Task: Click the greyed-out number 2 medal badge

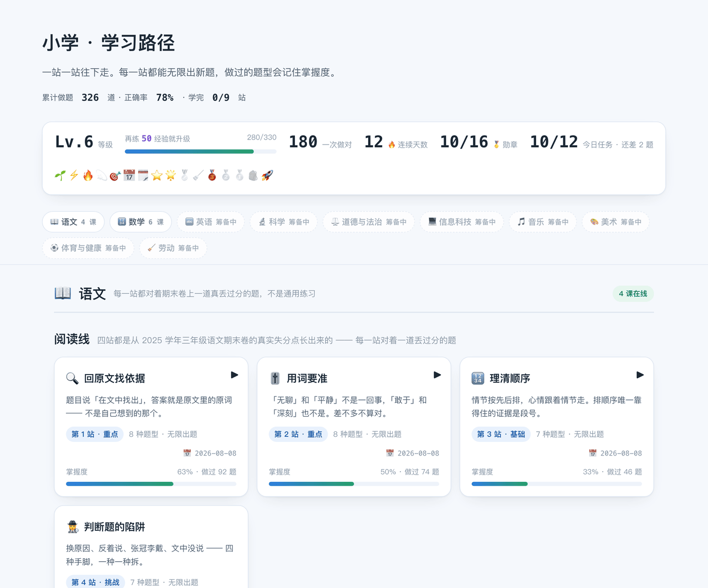Action: pos(226,175)
